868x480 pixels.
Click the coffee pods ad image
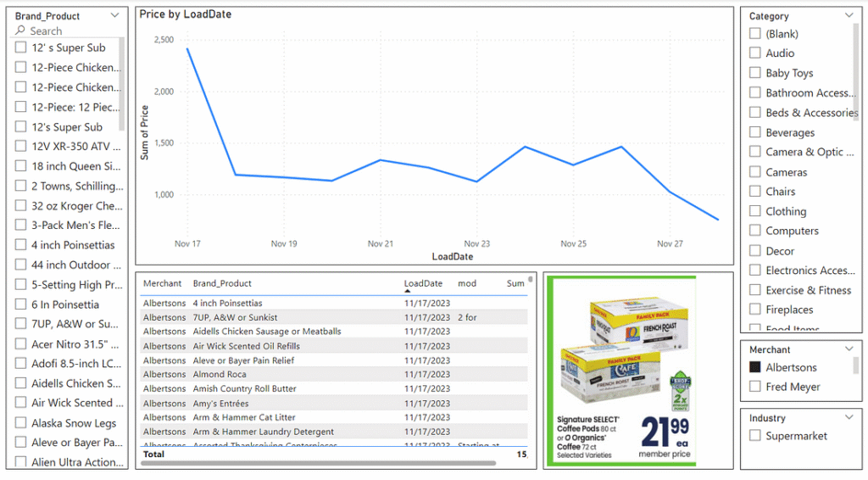[x=621, y=371]
